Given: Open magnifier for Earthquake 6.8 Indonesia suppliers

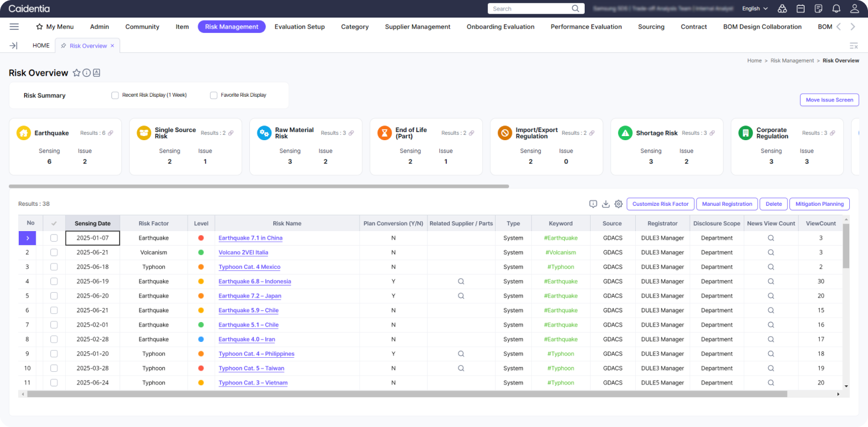Looking at the screenshot, I should (x=461, y=282).
